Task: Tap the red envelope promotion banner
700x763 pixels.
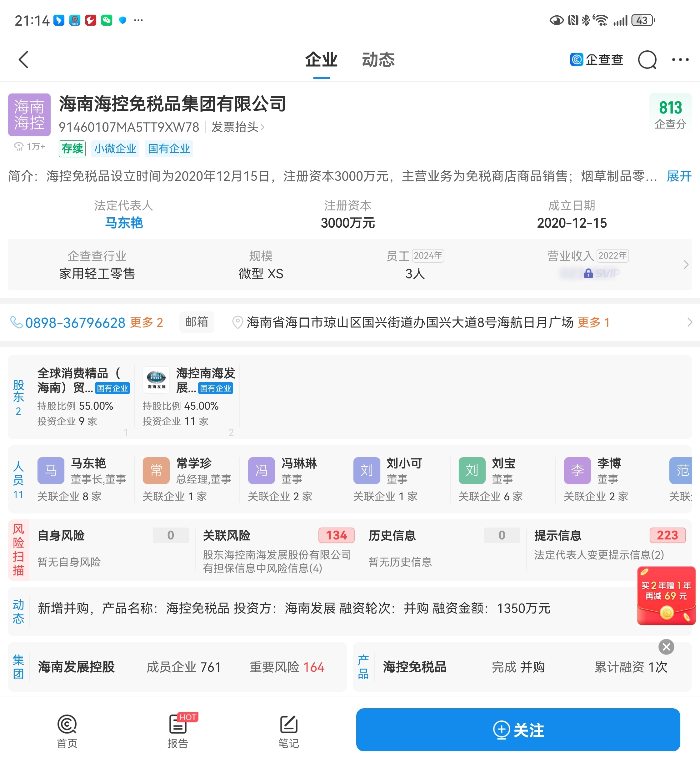Action: point(666,596)
